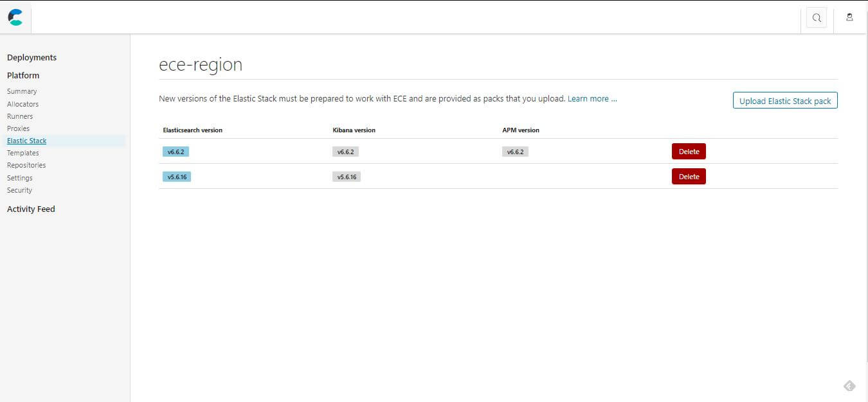This screenshot has height=402, width=868.
Task: Select the v6.6.2 Kibana version badge
Action: click(345, 152)
